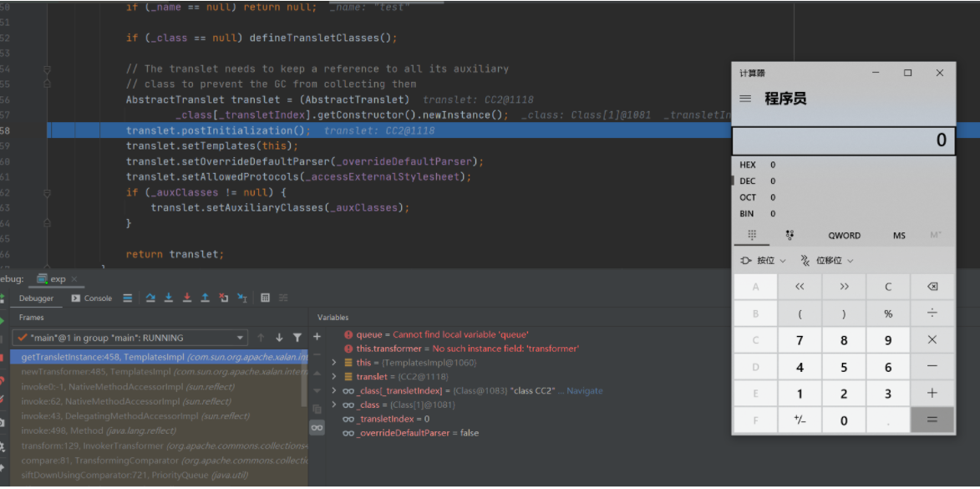Click the divide key in Calculator

pos(932,313)
